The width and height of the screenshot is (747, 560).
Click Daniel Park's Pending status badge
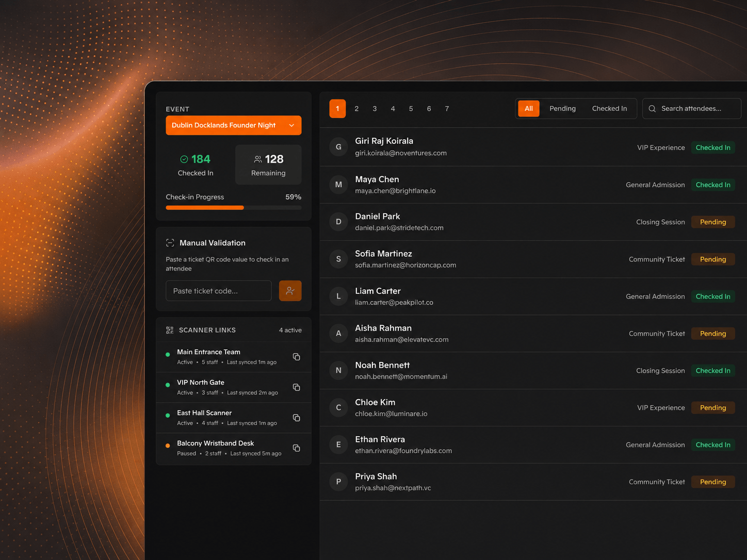tap(713, 222)
